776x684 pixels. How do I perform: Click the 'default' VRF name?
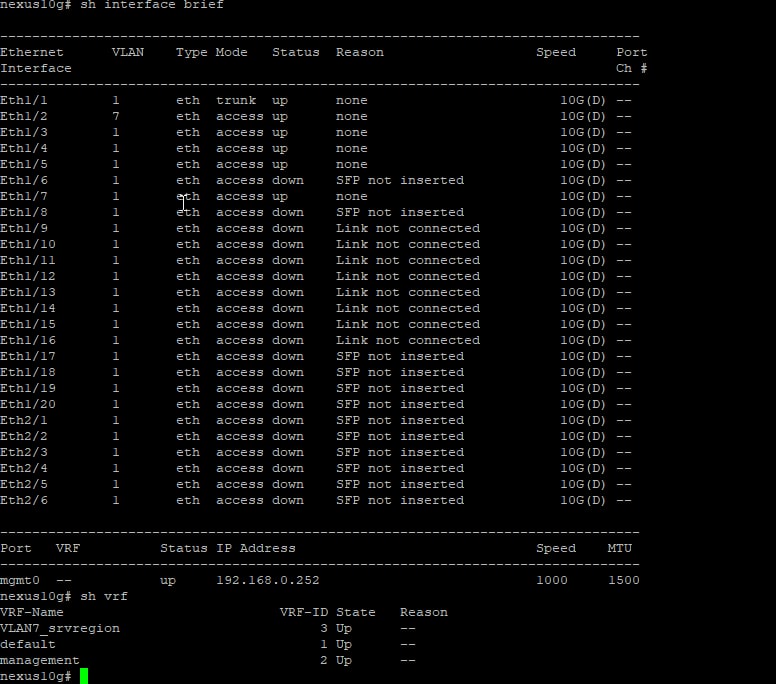click(28, 644)
